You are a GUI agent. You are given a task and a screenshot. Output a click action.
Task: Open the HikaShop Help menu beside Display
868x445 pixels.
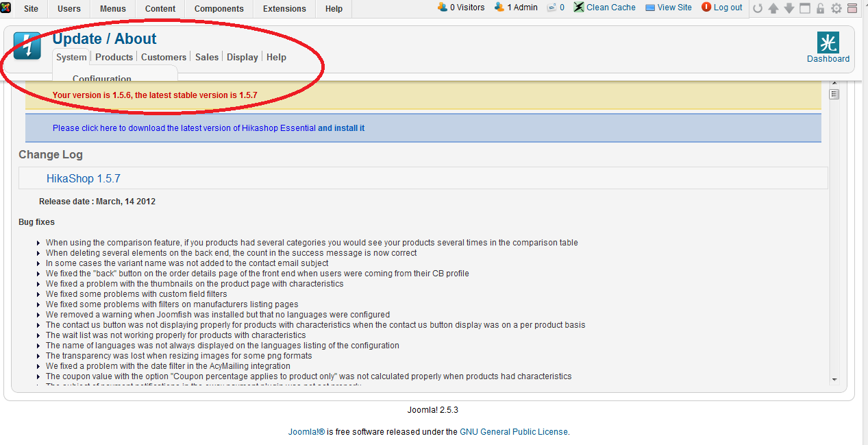276,58
